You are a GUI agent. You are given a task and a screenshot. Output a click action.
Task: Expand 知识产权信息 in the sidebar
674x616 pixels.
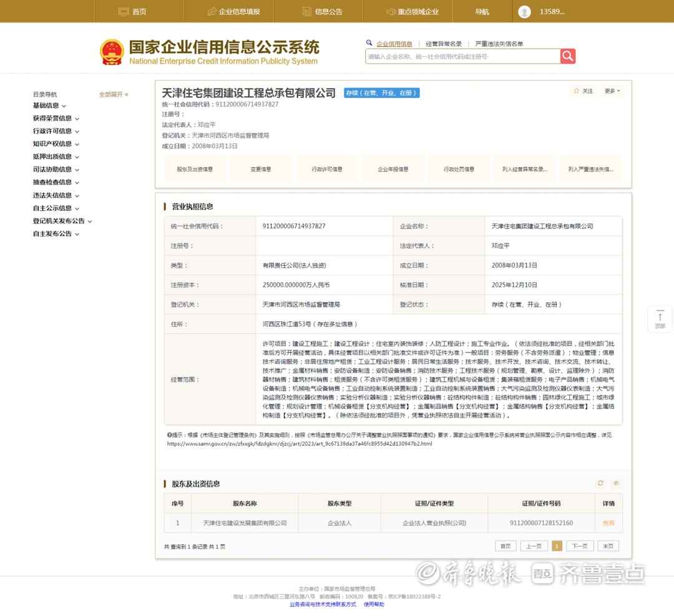click(56, 144)
